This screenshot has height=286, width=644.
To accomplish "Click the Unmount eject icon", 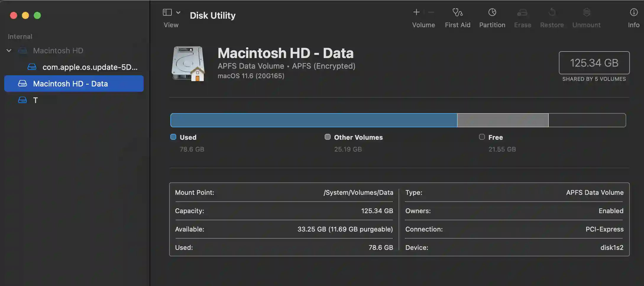I will (586, 12).
